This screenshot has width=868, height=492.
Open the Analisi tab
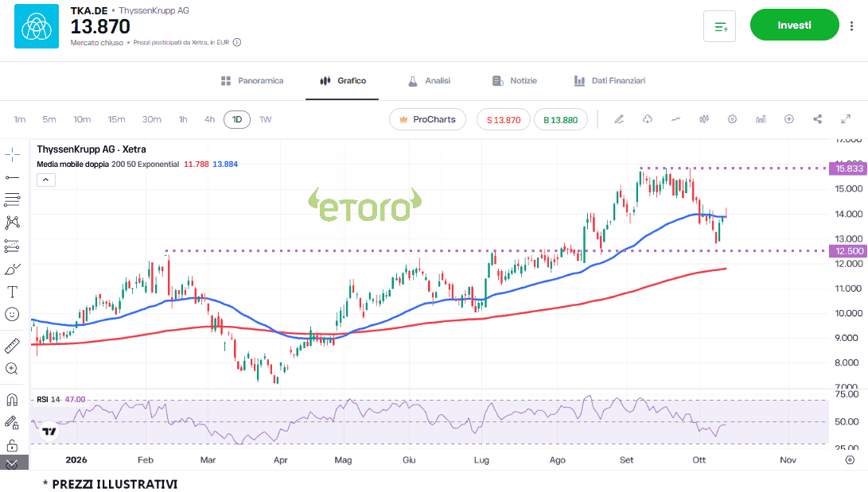point(429,81)
